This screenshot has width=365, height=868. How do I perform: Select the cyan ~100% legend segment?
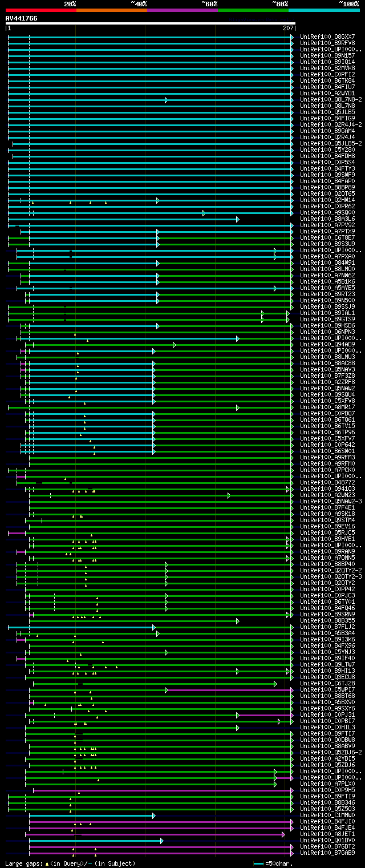click(x=324, y=10)
